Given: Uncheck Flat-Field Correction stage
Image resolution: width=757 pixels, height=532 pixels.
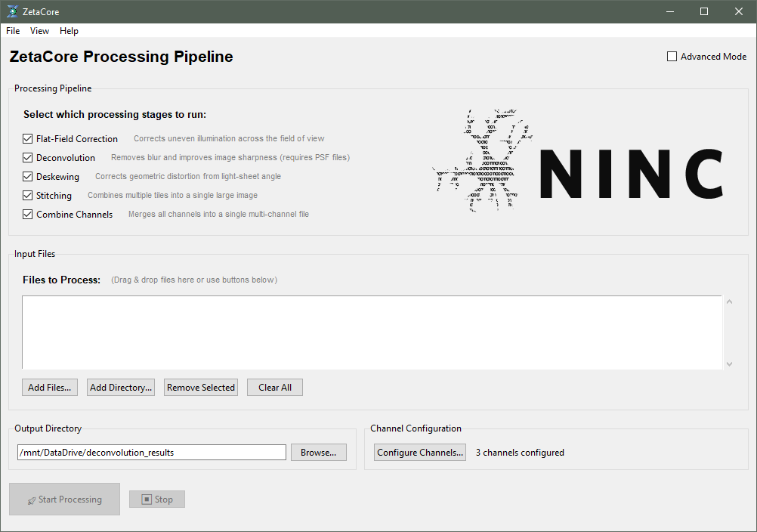Looking at the screenshot, I should [28, 139].
